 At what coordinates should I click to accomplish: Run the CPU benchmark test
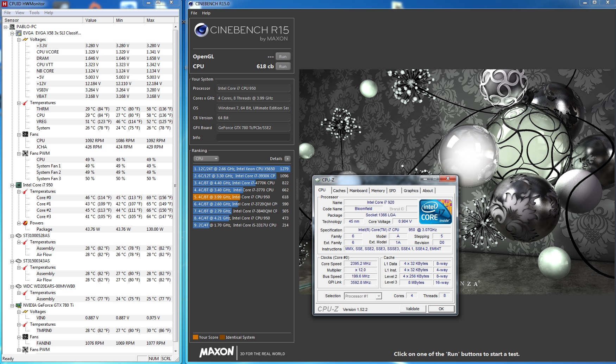point(283,66)
